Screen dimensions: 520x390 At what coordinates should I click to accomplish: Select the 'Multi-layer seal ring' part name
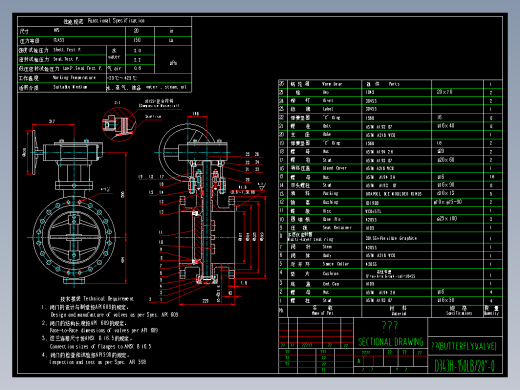310,239
